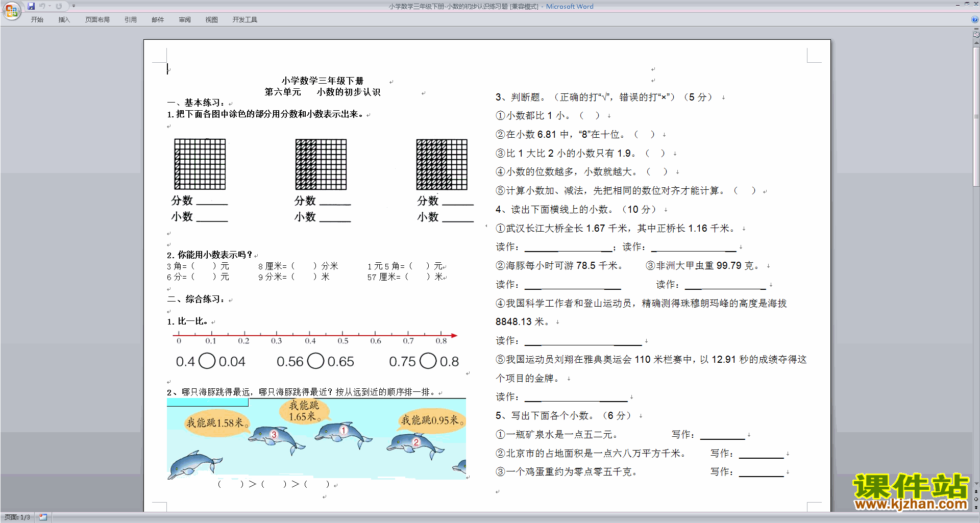
Task: Go to previous page double-arrow
Action: (x=976, y=491)
